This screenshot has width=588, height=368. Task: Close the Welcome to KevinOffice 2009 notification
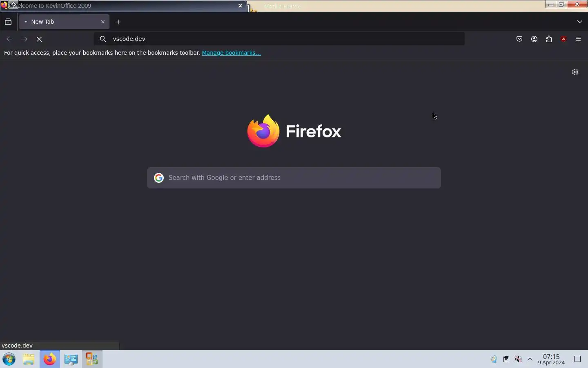pos(241,6)
